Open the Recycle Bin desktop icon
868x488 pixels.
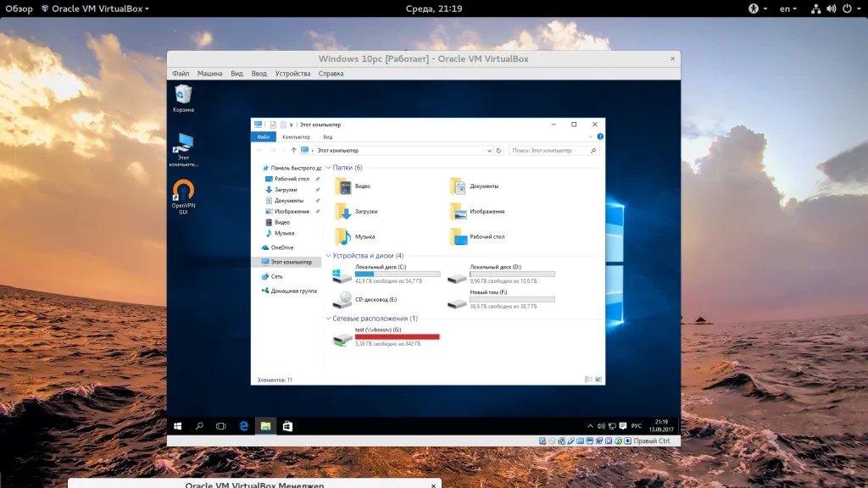[x=183, y=95]
